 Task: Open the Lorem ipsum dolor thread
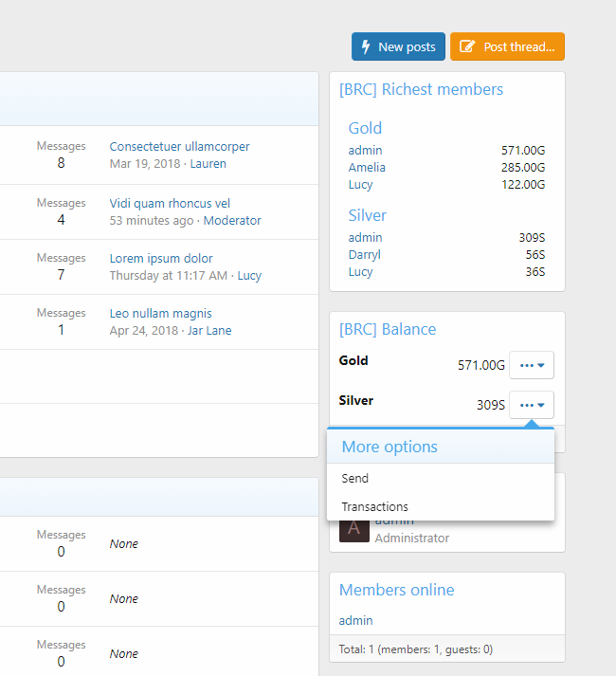pyautogui.click(x=161, y=259)
